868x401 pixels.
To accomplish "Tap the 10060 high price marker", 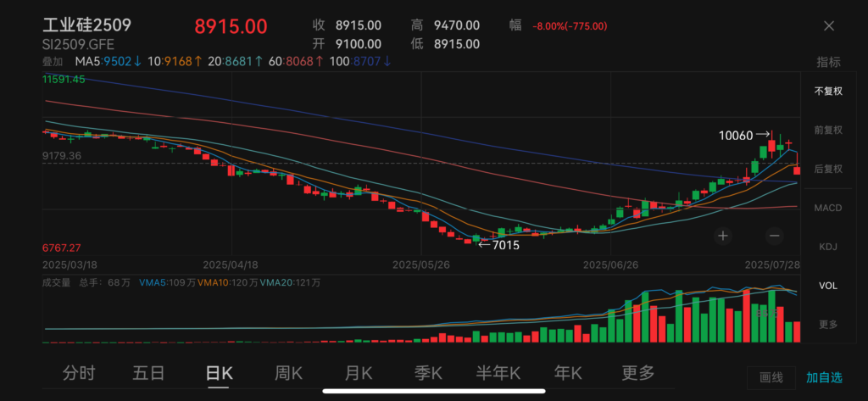I will pyautogui.click(x=744, y=135).
